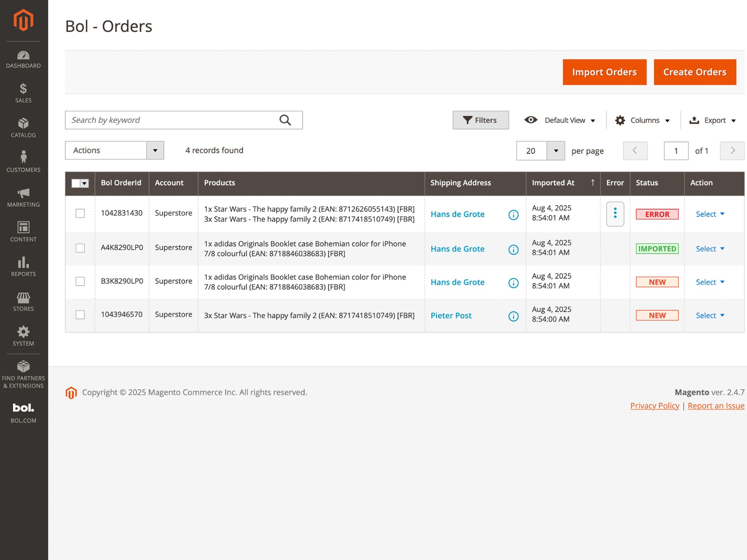747x560 pixels.
Task: Open the Export dropdown
Action: [712, 120]
